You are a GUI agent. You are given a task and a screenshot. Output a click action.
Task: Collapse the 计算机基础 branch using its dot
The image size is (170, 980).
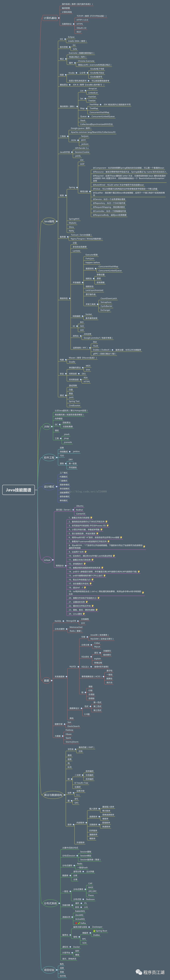click(59, 18)
